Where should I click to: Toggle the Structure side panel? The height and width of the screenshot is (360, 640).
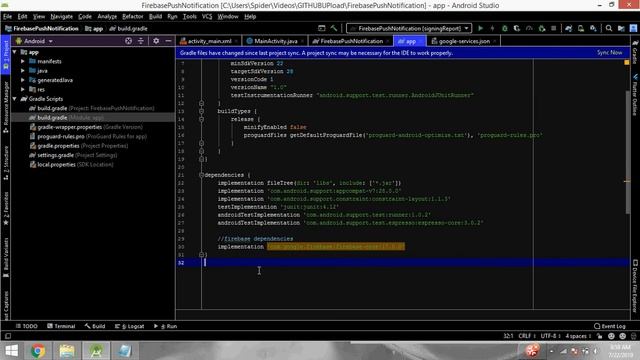(x=6, y=163)
